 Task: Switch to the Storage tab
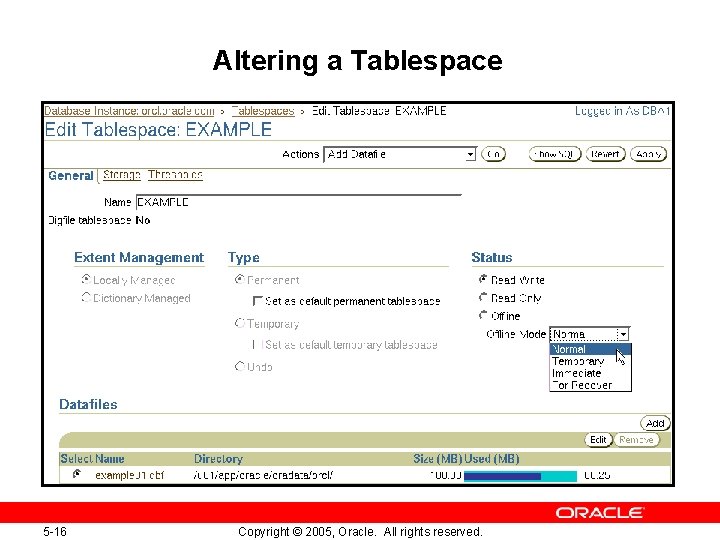pos(122,175)
